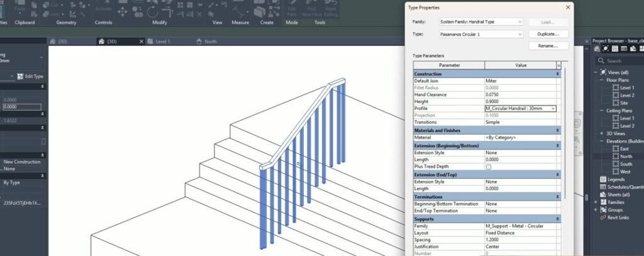Expand the 3D Views tree node
The width and height of the screenshot is (644, 256).
pos(602,133)
